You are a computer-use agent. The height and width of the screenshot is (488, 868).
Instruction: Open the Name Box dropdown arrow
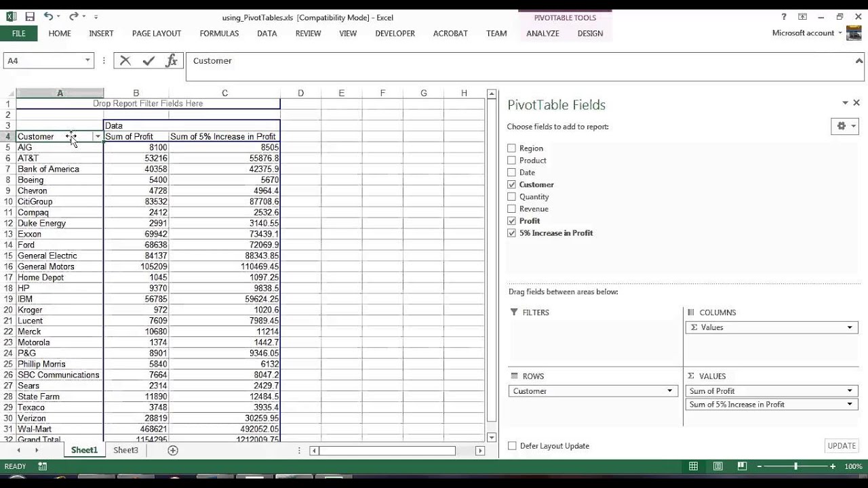click(87, 60)
